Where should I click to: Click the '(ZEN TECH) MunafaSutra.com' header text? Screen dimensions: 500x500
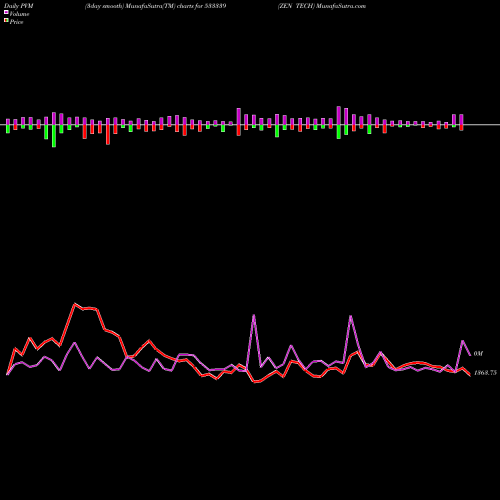click(x=322, y=6)
